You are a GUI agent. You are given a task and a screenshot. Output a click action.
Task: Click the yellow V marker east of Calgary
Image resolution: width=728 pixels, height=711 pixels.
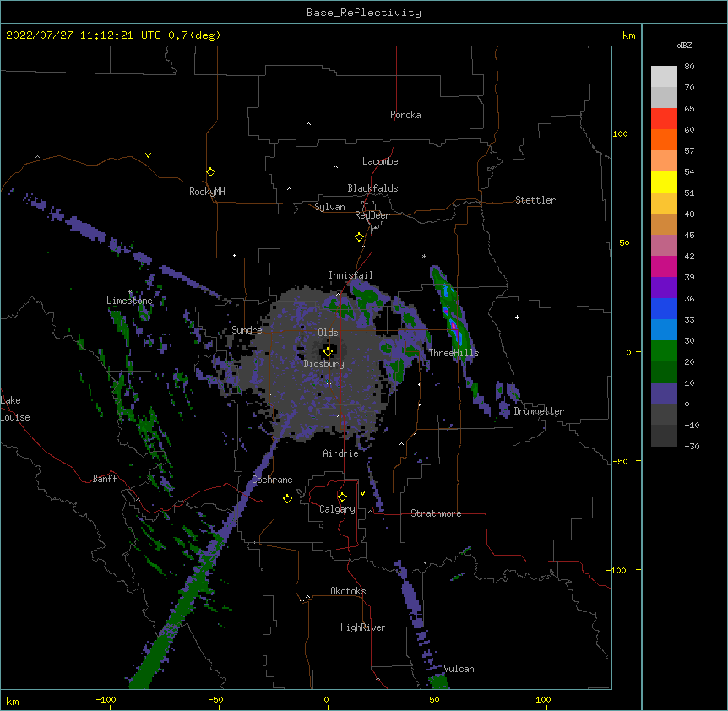tap(362, 493)
